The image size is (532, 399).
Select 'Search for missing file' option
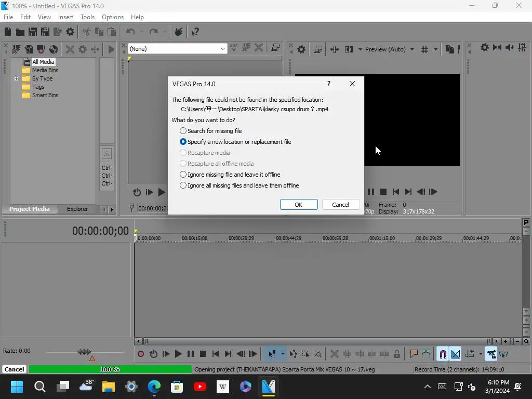point(211,131)
